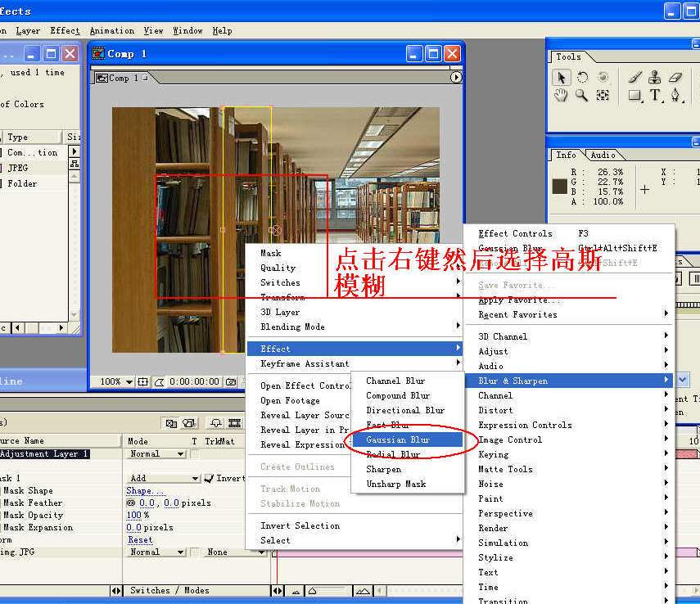Open the None track matte dropdown
The width and height of the screenshot is (700, 604).
235,552
